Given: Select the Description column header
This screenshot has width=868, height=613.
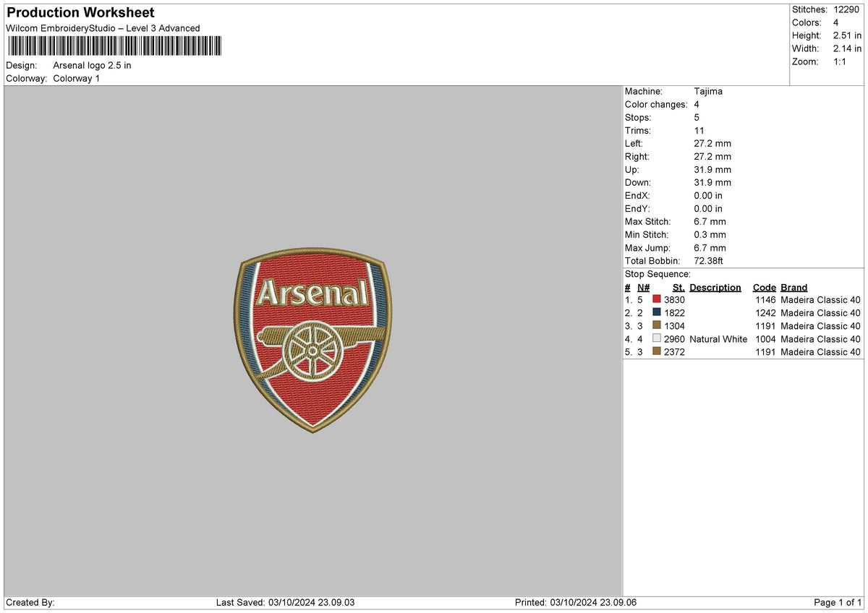Looking at the screenshot, I should [x=715, y=287].
